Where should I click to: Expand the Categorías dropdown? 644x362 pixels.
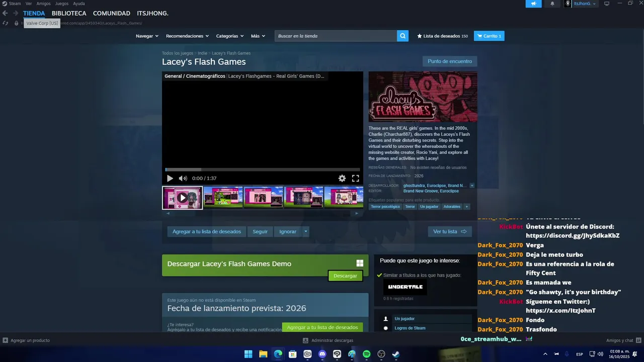230,36
